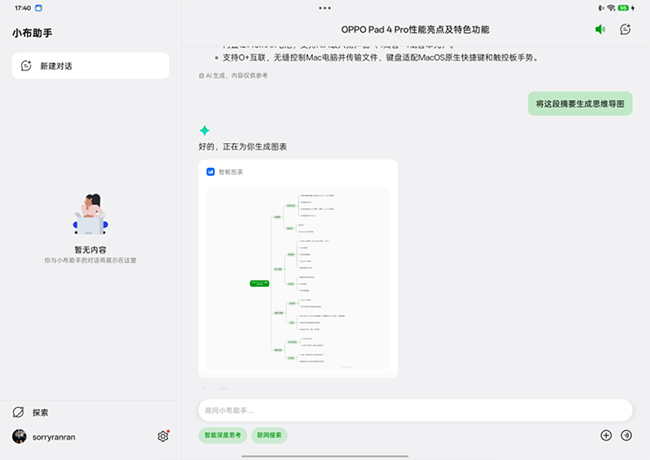This screenshot has width=650, height=460.
Task: Click the battery status indicator
Action: click(x=623, y=8)
